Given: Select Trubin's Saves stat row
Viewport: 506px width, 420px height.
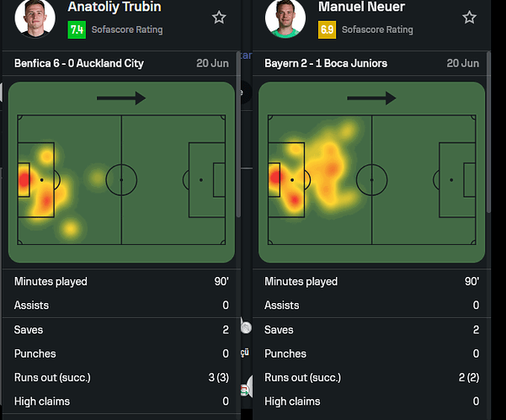Looking at the screenshot, I should [121, 330].
